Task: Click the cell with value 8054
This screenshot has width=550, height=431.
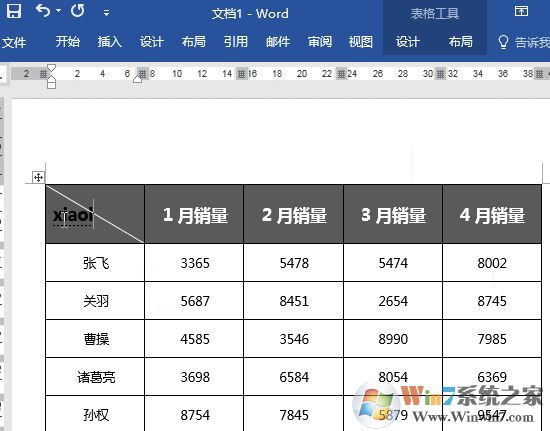Action: pos(393,377)
